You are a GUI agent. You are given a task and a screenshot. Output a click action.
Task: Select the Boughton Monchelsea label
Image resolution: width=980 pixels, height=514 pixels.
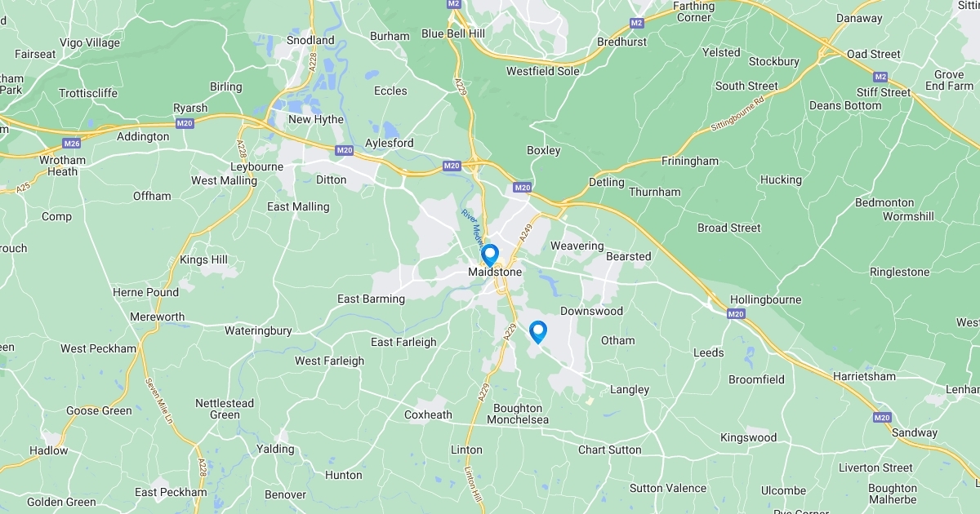coord(518,414)
